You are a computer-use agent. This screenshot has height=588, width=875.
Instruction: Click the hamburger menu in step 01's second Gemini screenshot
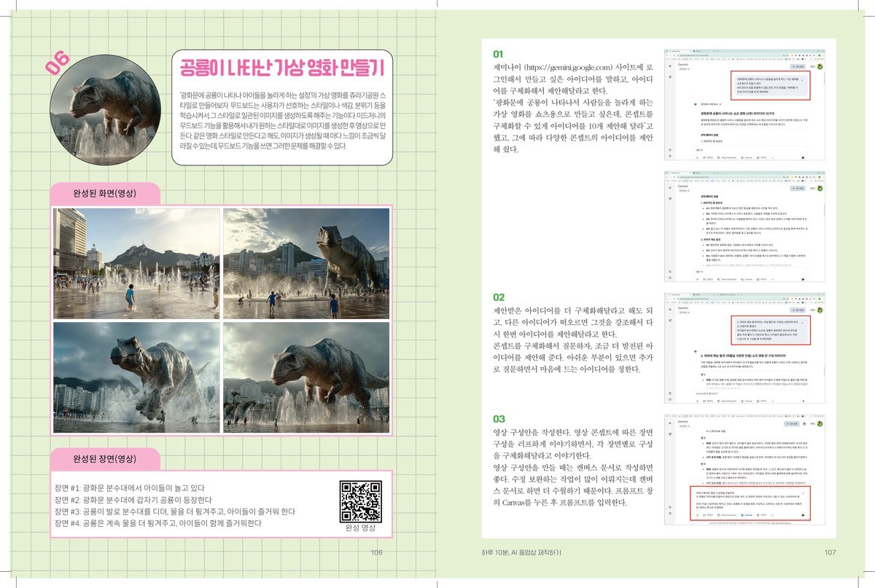click(670, 188)
